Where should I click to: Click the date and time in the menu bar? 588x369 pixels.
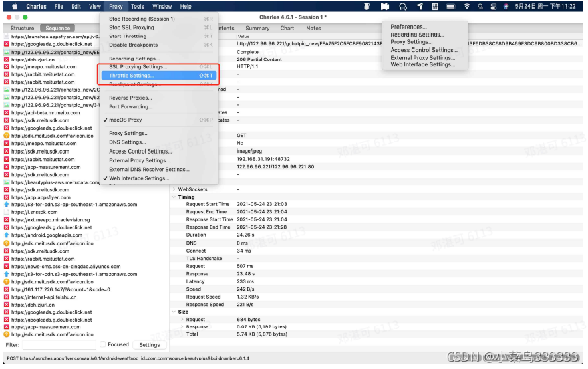point(545,7)
